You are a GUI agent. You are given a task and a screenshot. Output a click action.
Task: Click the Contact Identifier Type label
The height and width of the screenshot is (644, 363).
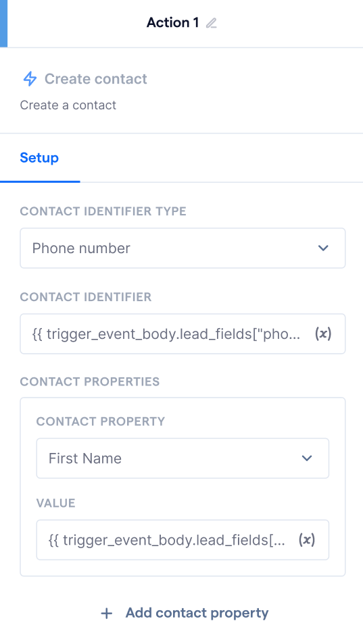[103, 211]
